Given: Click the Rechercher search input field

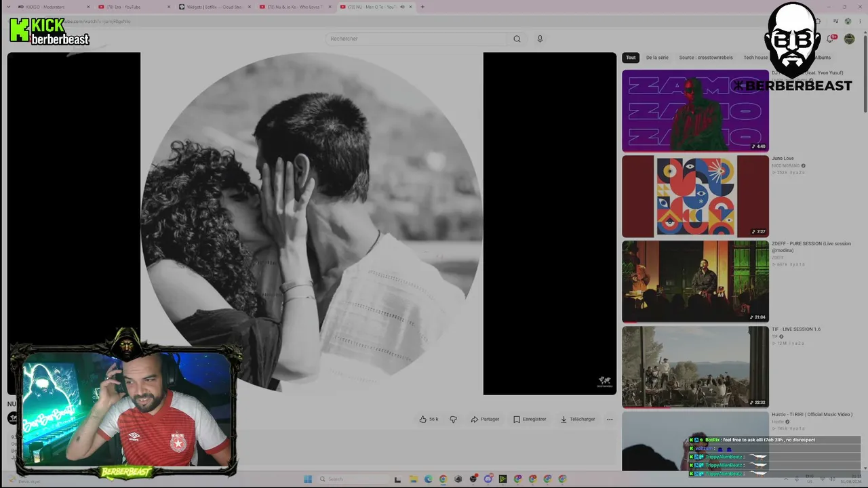Looking at the screenshot, I should 416,39.
